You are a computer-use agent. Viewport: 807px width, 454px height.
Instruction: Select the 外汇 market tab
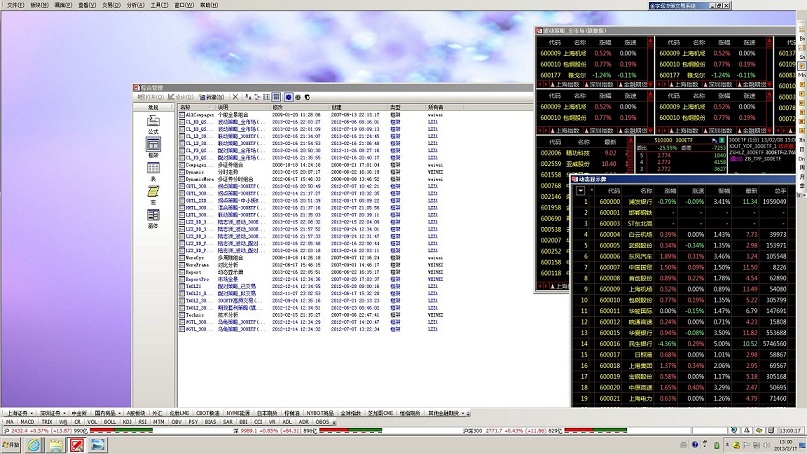coord(156,413)
